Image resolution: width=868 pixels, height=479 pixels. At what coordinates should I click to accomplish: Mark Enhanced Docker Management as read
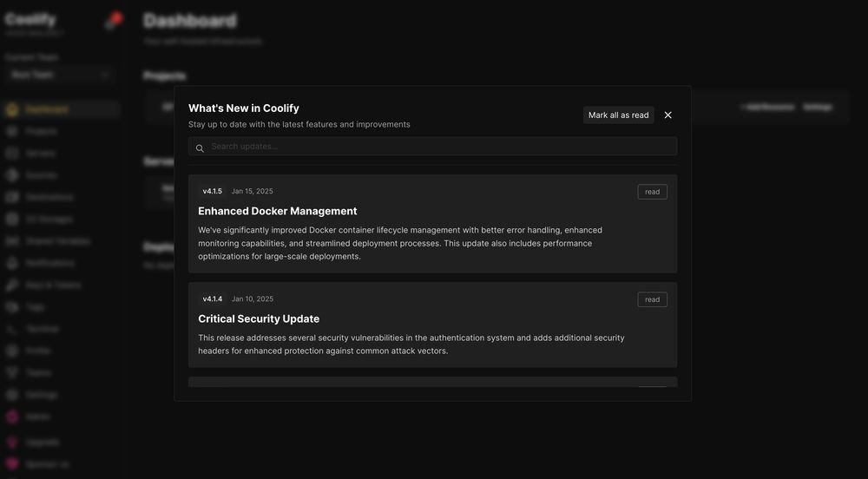pos(652,192)
